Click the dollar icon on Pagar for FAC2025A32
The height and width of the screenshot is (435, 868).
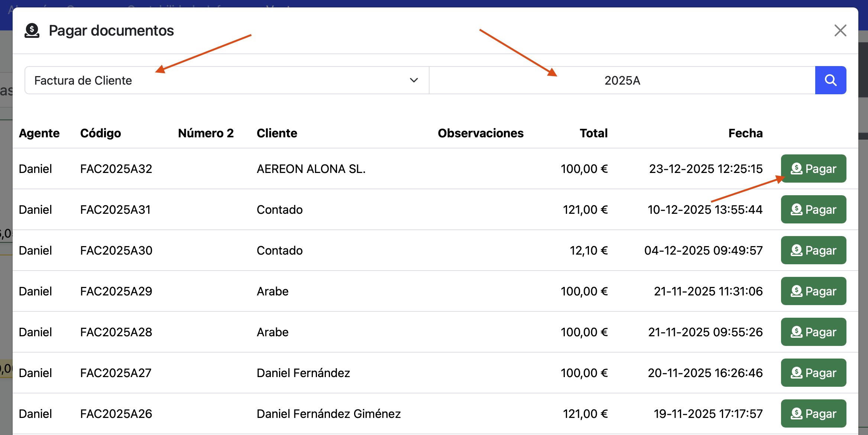tap(796, 169)
